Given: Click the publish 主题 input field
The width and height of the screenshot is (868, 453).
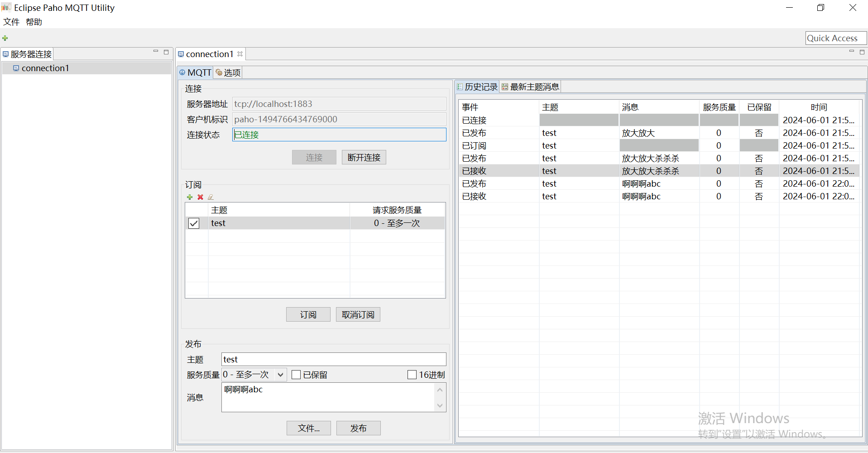Looking at the screenshot, I should (334, 359).
